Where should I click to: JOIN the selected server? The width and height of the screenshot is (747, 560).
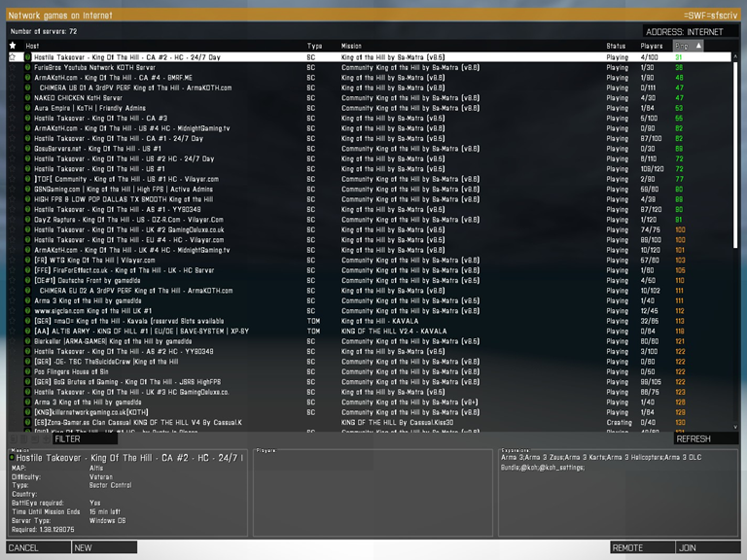pos(708,547)
